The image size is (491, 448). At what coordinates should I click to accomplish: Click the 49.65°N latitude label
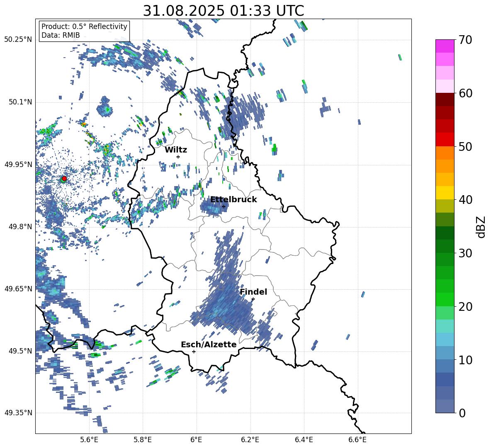[18, 288]
